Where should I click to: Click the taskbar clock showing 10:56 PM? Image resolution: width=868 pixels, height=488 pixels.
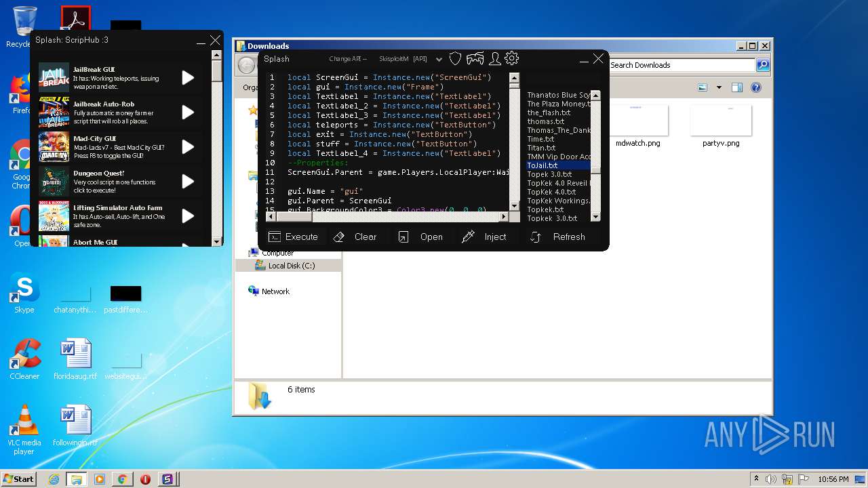point(833,479)
